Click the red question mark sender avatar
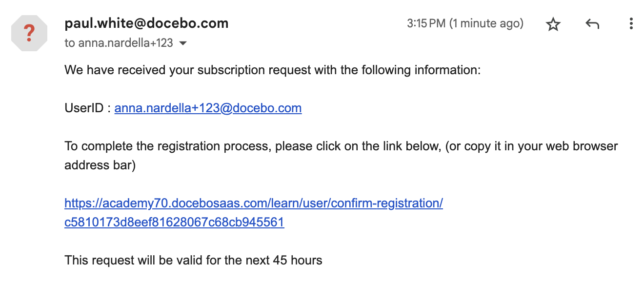The height and width of the screenshot is (284, 644). click(29, 33)
